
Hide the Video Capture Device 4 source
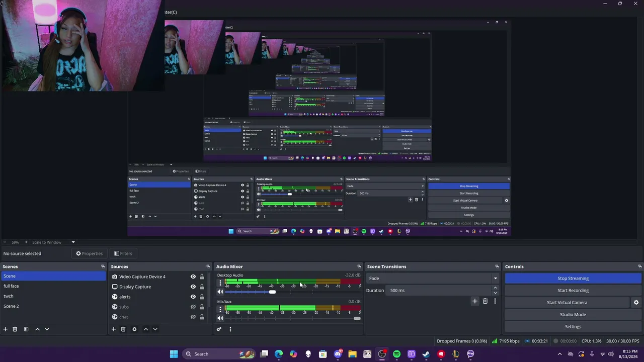point(193,277)
